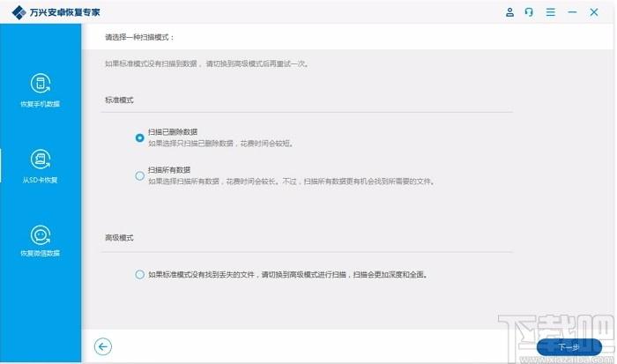Image resolution: width=617 pixels, height=364 pixels.
Task: Select the 高级模式 deep scan radio
Action: 139,274
